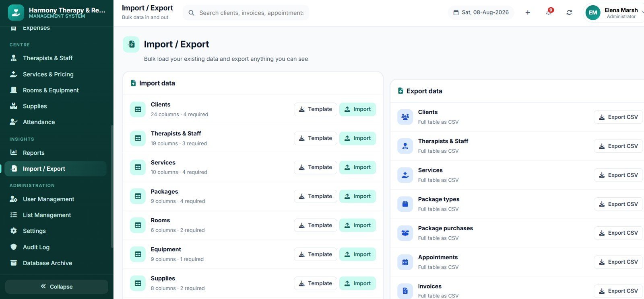Click the Invoices export icon
The height and width of the screenshot is (299, 644).
click(405, 291)
